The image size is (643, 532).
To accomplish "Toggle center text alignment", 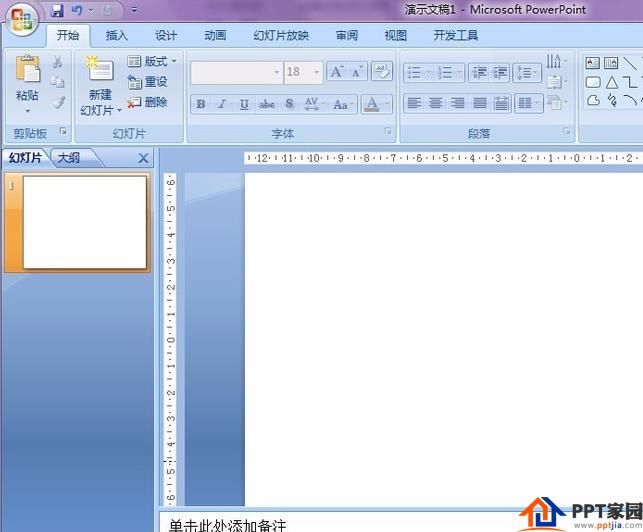I will (x=435, y=103).
